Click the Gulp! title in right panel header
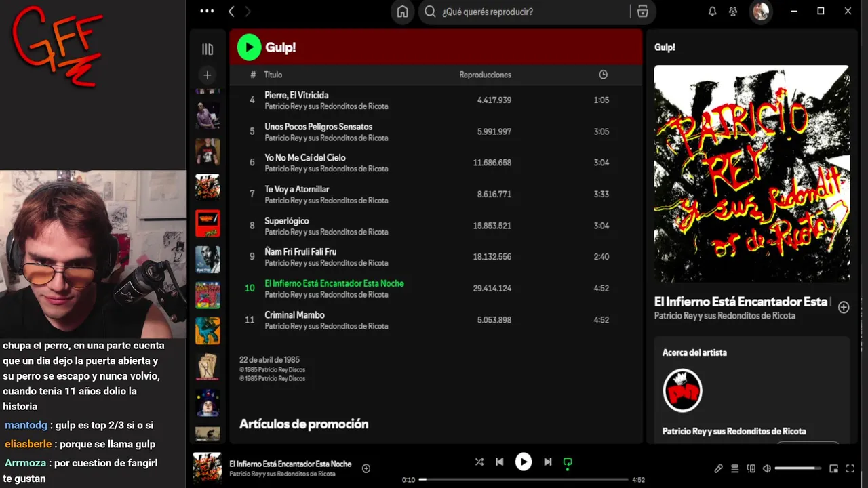The height and width of the screenshot is (488, 868). [x=665, y=47]
